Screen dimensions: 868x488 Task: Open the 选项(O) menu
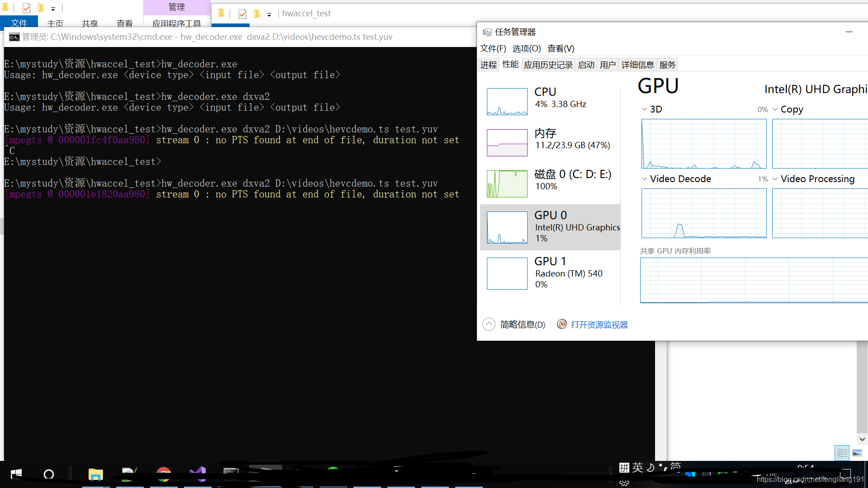[526, 48]
